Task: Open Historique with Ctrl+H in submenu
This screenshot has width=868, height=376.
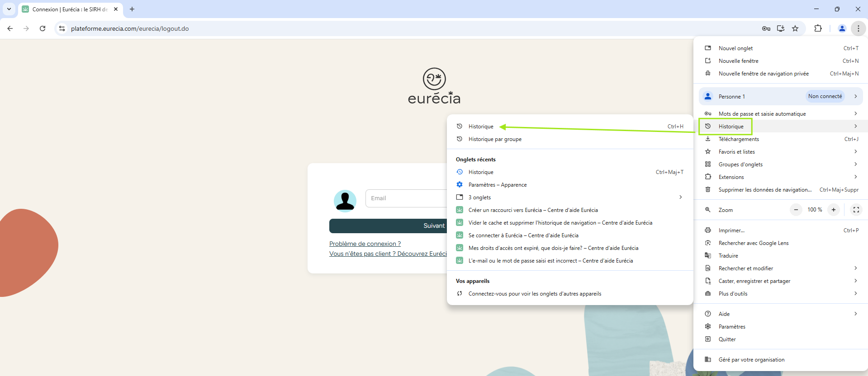Action: pyautogui.click(x=570, y=127)
